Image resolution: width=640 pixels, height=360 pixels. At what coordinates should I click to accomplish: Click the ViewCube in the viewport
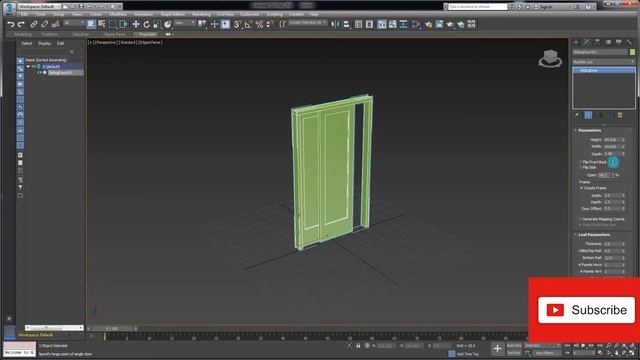[x=550, y=58]
